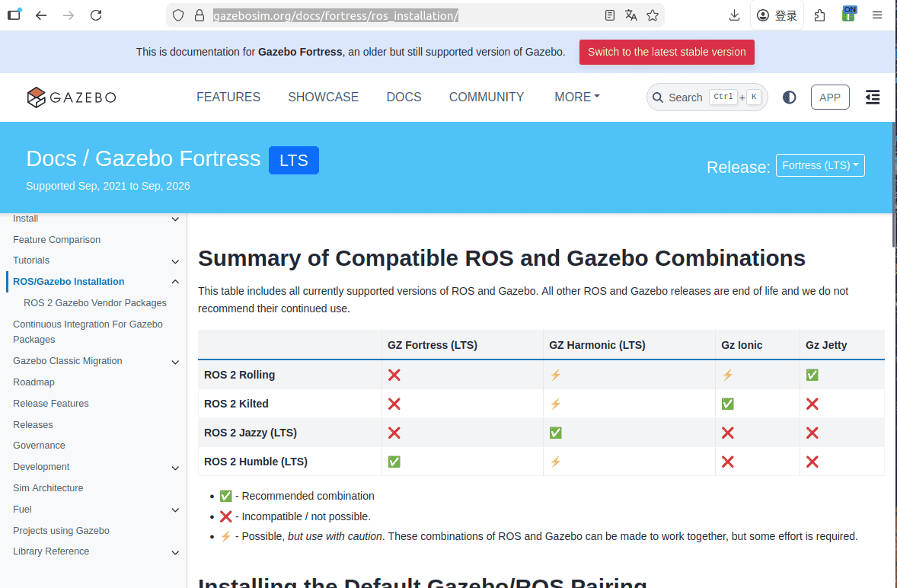Click Switch to the latest stable version
The image size is (897, 588).
point(666,52)
